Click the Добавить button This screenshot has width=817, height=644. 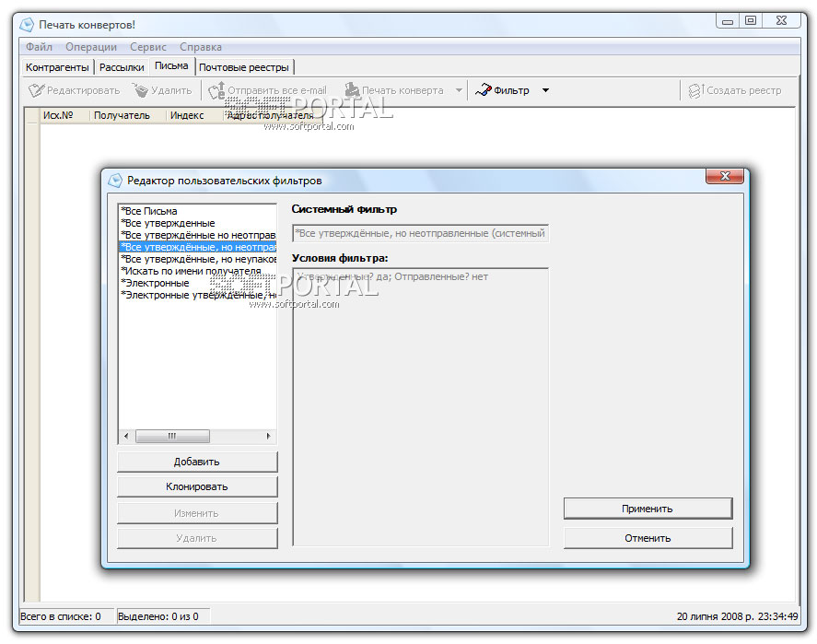[197, 462]
